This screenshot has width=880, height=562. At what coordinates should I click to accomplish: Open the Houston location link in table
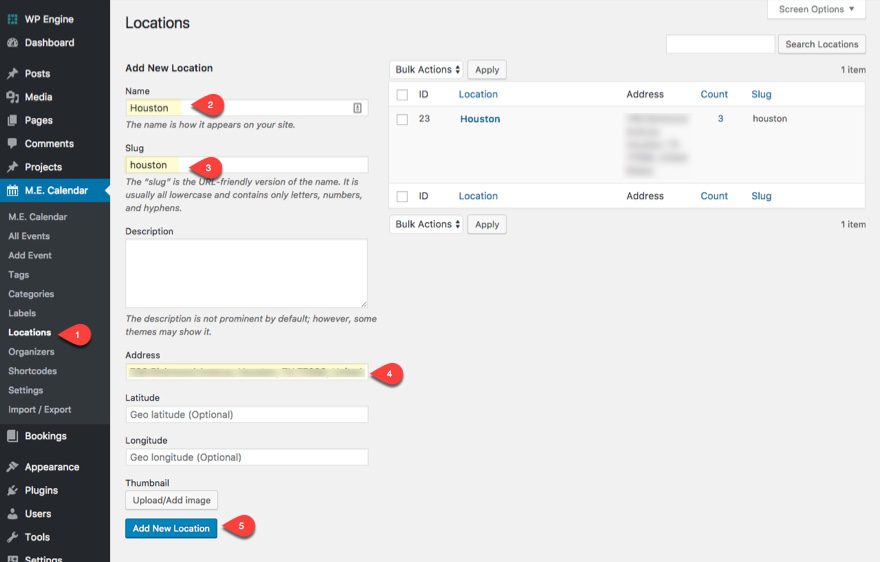480,119
